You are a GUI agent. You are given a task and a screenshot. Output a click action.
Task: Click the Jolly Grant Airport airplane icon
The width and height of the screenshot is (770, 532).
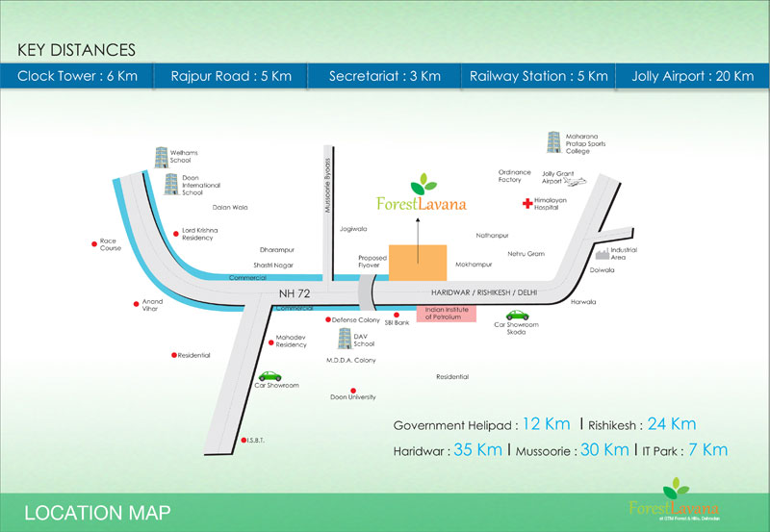[x=575, y=181]
